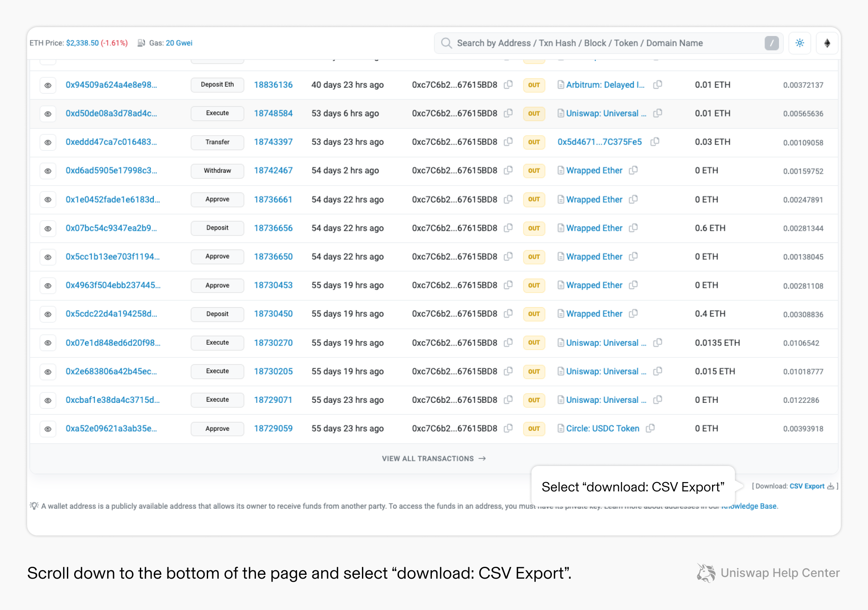Image resolution: width=868 pixels, height=610 pixels.
Task: Copy Uniswap Universal address in block 18748584 row
Action: (x=658, y=113)
